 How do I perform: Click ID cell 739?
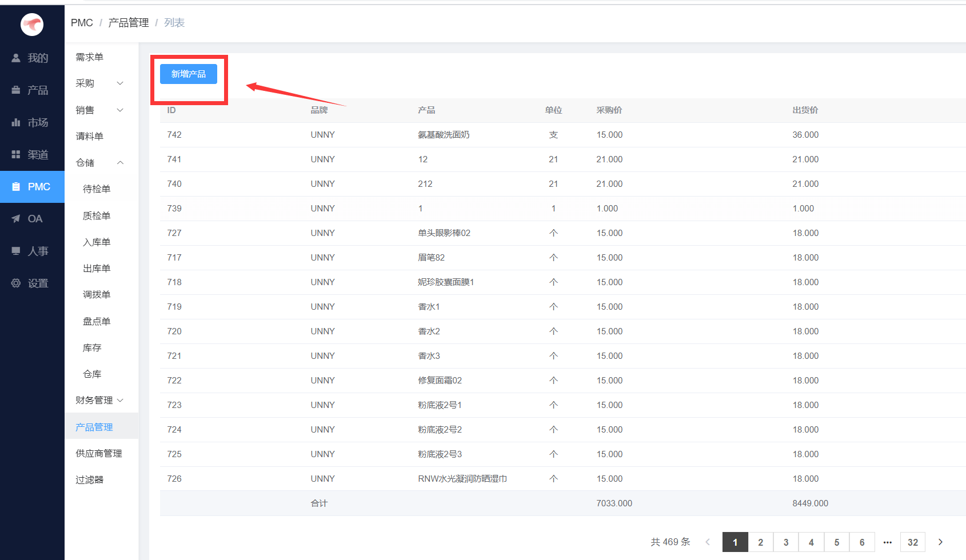pyautogui.click(x=174, y=209)
